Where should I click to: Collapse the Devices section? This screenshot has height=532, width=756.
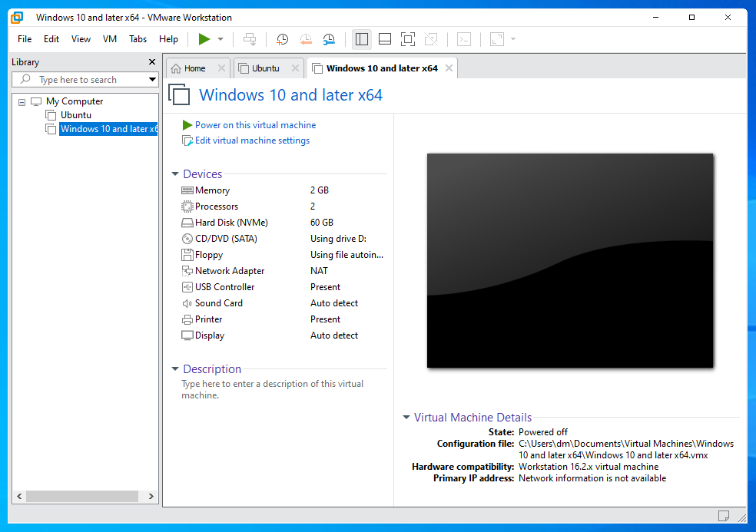[175, 174]
